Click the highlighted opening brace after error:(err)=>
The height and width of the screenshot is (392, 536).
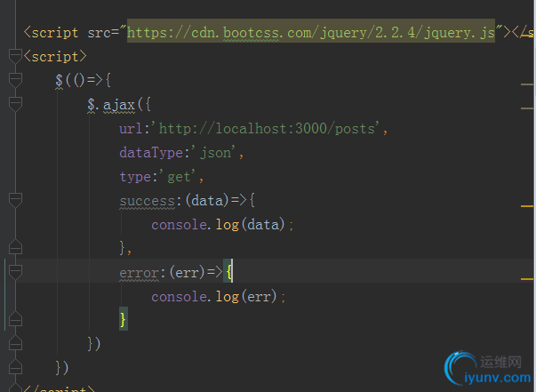tap(228, 273)
